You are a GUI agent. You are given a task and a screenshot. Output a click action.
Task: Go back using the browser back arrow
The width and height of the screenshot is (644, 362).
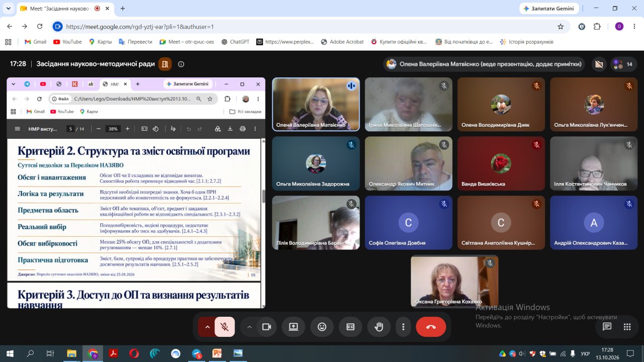point(10,27)
